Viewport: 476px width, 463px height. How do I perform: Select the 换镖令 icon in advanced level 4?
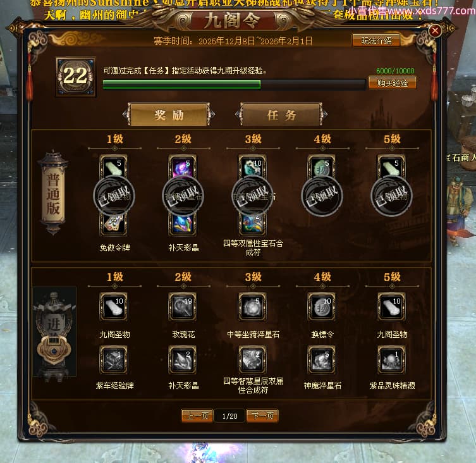[322, 307]
